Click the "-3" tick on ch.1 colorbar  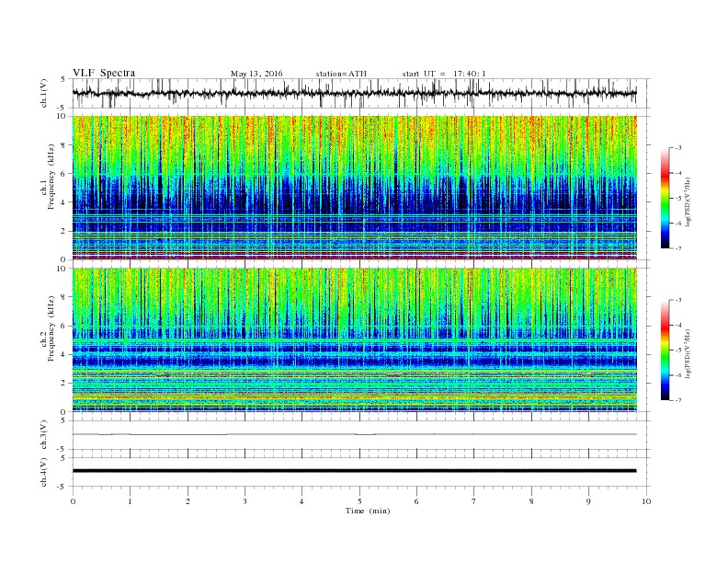pos(678,148)
